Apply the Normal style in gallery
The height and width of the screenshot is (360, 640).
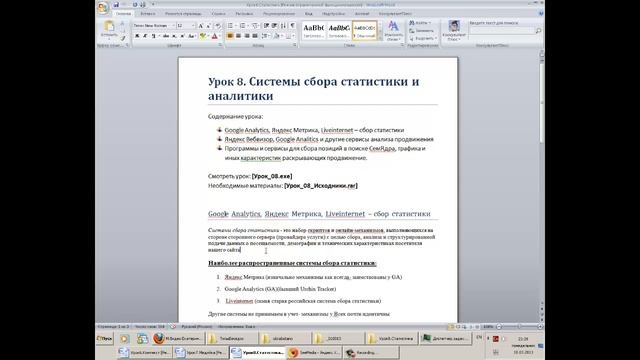pos(364,31)
